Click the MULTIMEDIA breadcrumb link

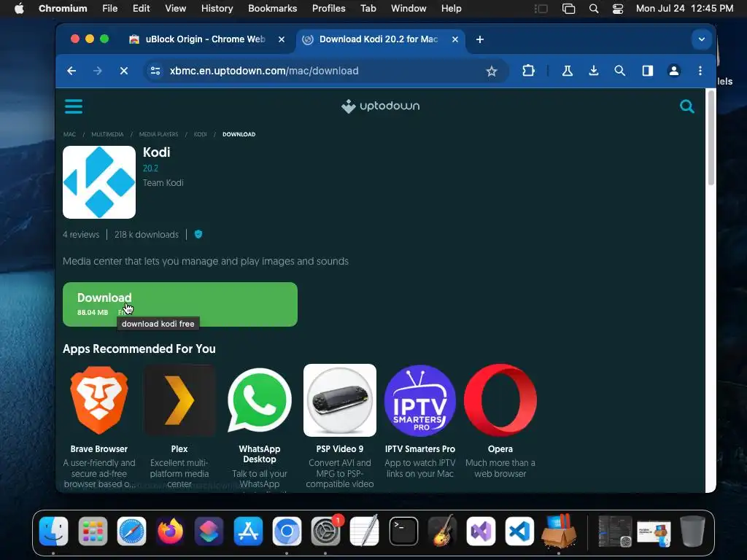pos(107,134)
